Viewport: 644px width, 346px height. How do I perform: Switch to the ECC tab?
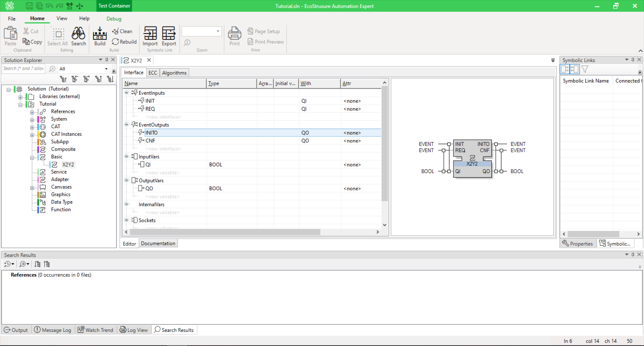pyautogui.click(x=153, y=73)
